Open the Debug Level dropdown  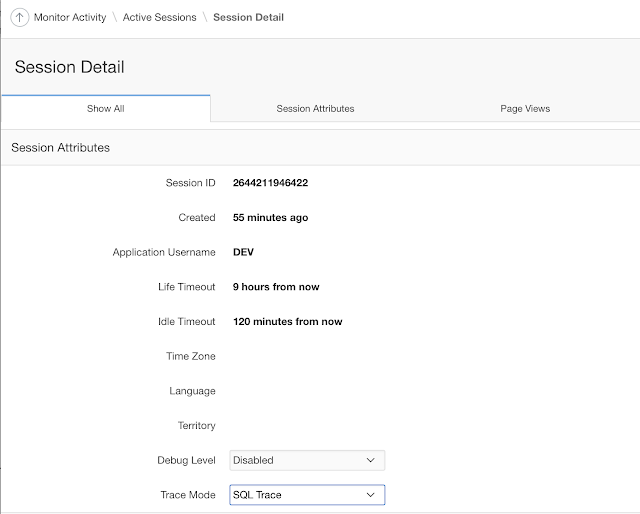pos(307,461)
